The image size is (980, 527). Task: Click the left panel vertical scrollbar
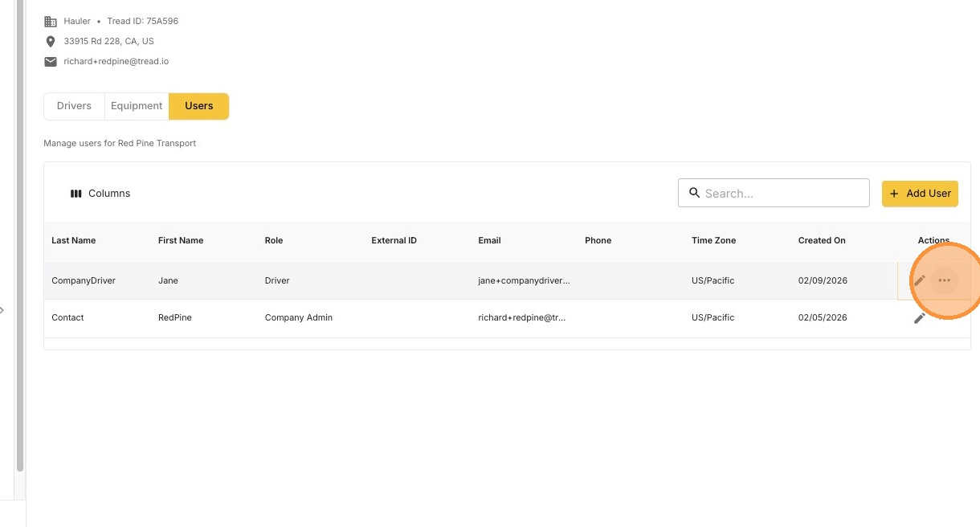pos(20,235)
